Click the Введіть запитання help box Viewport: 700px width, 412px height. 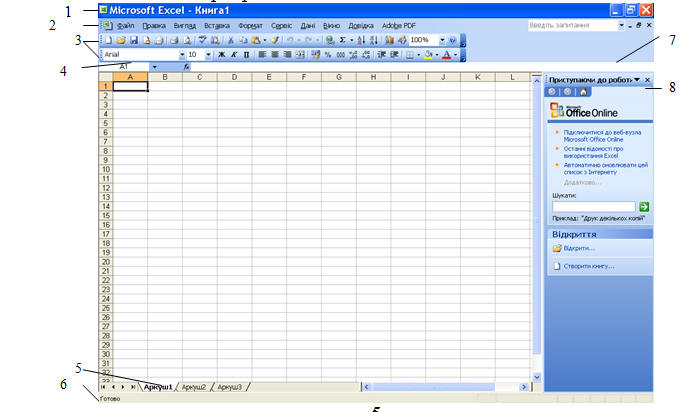[573, 25]
